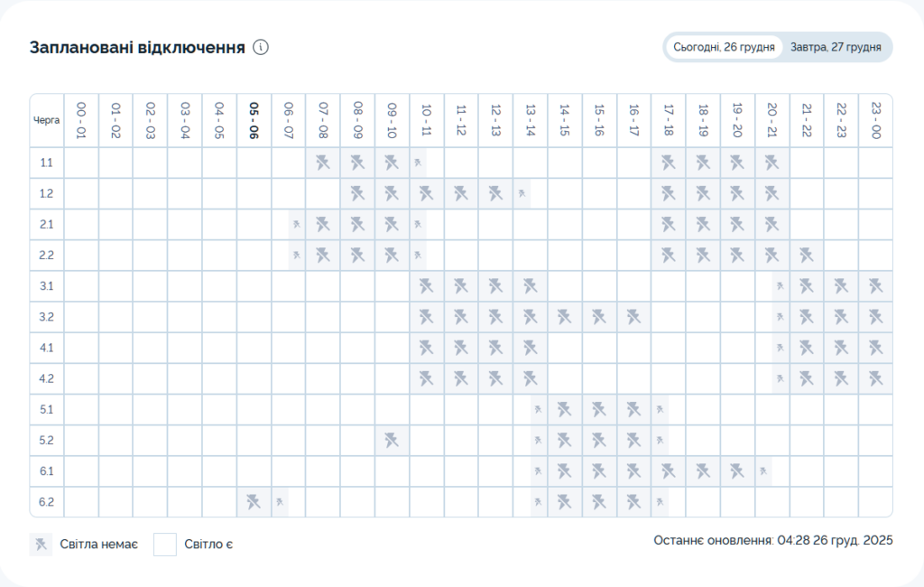Select the queue 3.1 row label
This screenshot has width=924, height=587.
47,286
